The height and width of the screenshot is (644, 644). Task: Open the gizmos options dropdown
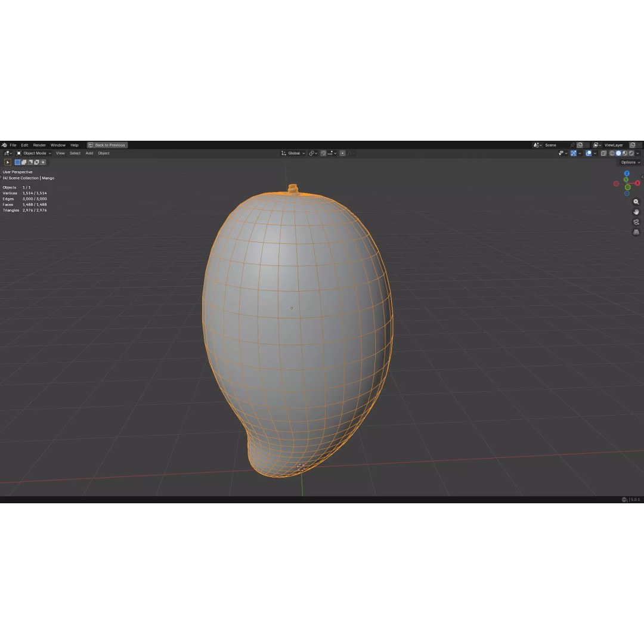point(580,153)
